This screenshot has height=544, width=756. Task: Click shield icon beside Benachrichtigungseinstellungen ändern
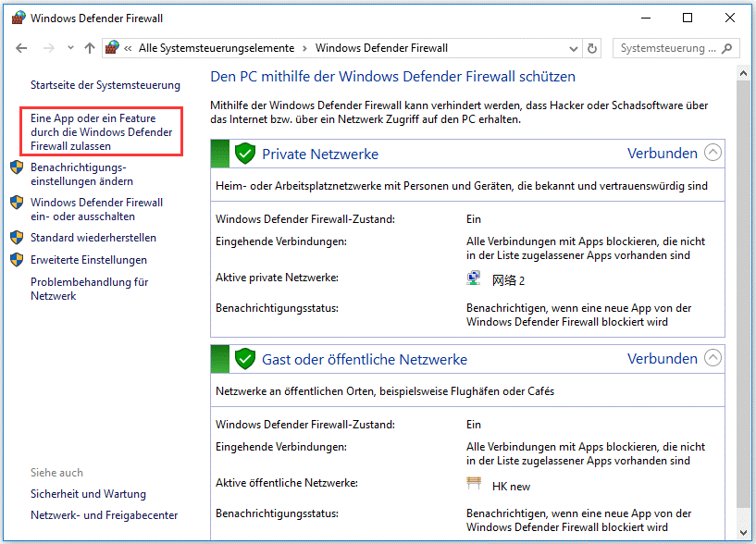click(17, 167)
